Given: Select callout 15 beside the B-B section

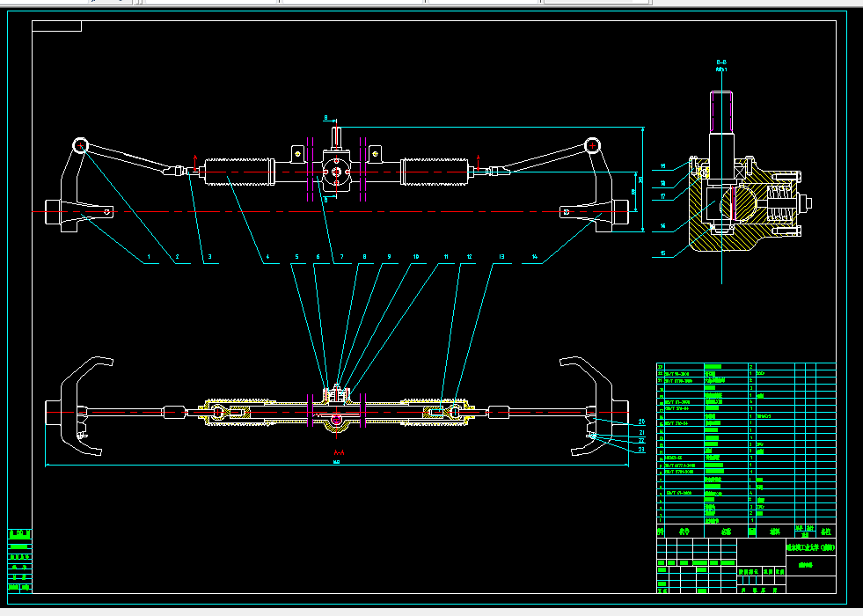Looking at the screenshot, I should coord(663,253).
